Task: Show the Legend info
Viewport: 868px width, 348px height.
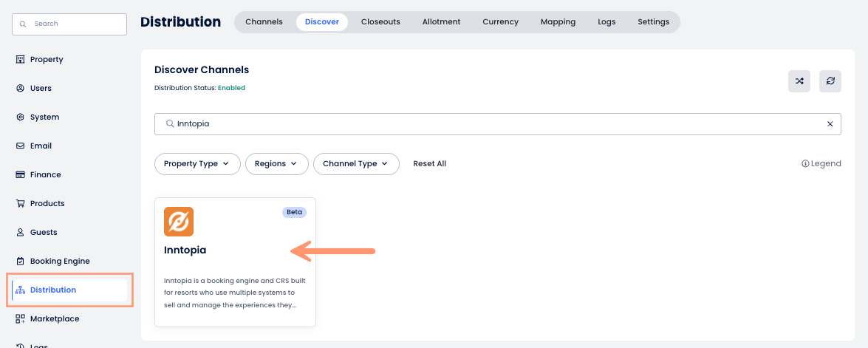Action: coord(821,164)
